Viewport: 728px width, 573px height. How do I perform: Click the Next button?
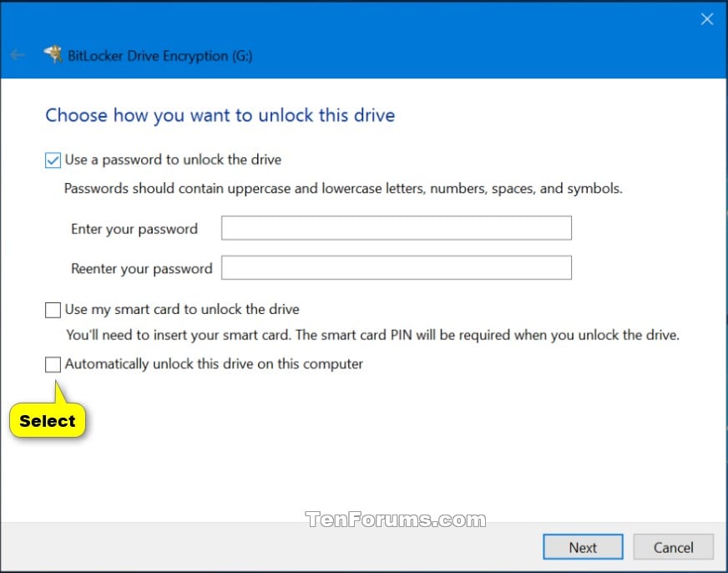(583, 547)
